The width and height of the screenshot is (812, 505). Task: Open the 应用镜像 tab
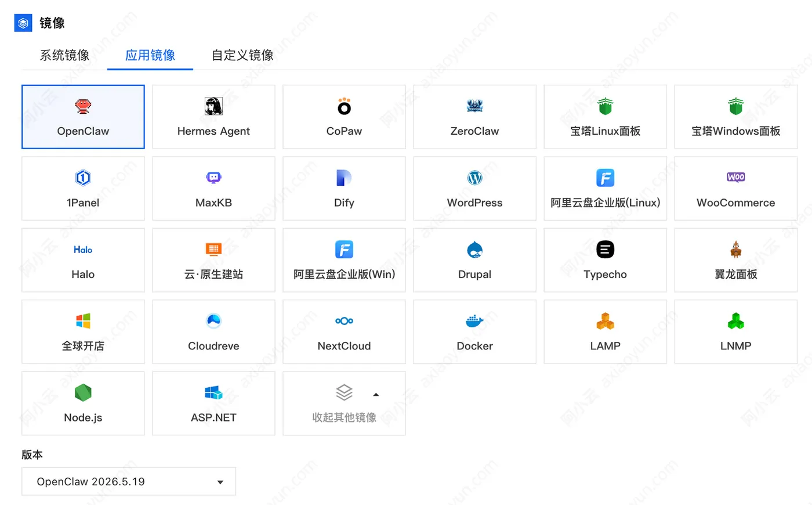point(150,55)
